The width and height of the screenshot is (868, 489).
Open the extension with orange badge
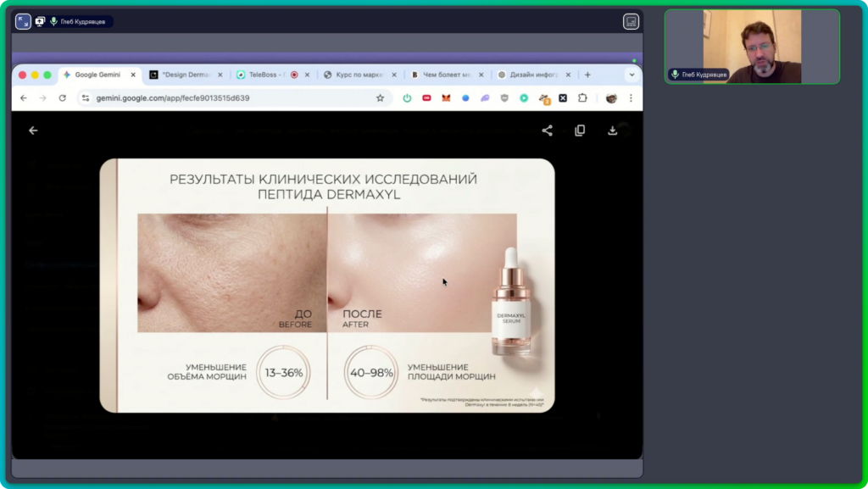click(x=545, y=99)
